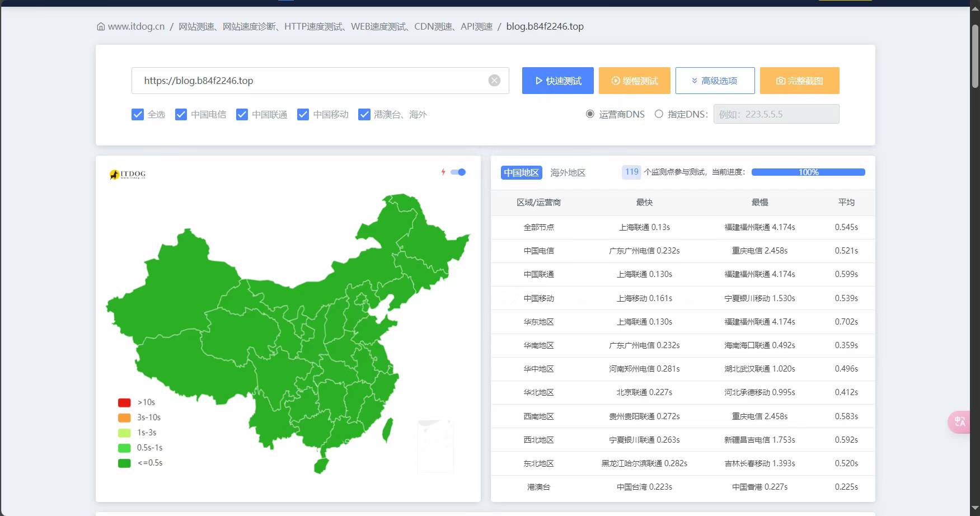Switch to the 海外地区 tab
This screenshot has width=980, height=516.
click(568, 172)
